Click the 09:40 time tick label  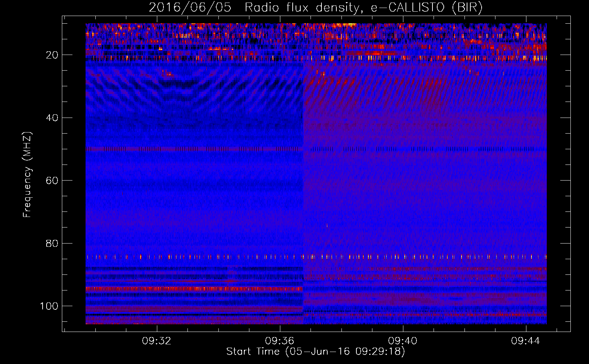[x=403, y=341]
